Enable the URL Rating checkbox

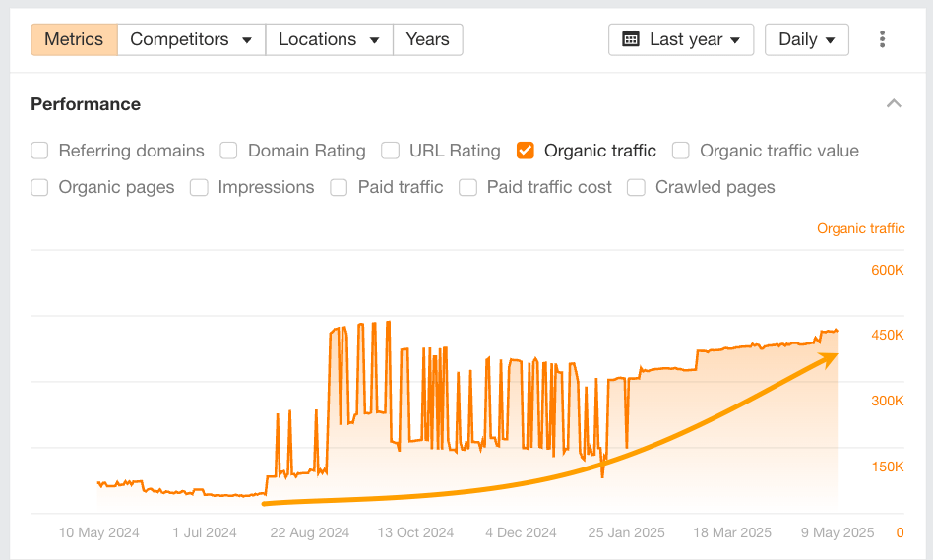[391, 151]
